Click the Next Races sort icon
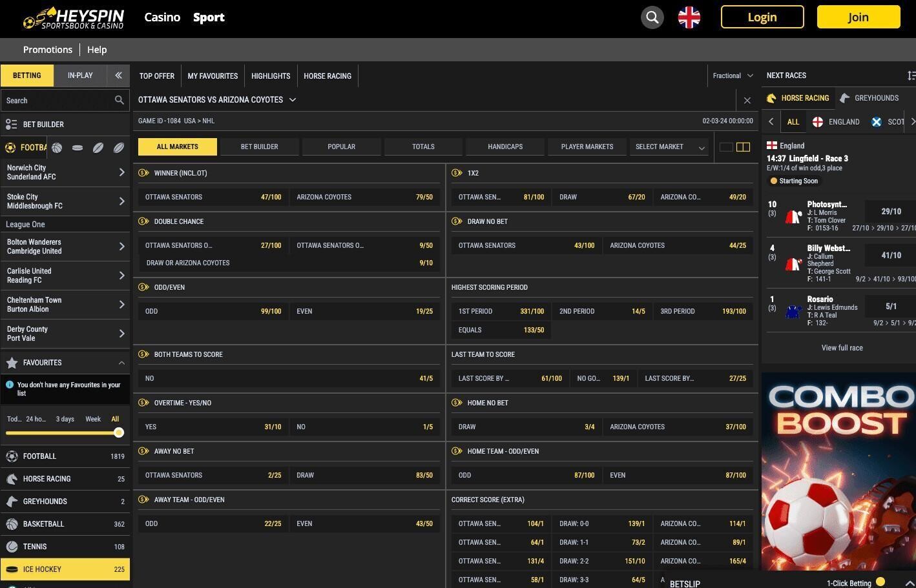The width and height of the screenshot is (916, 588). [x=911, y=76]
